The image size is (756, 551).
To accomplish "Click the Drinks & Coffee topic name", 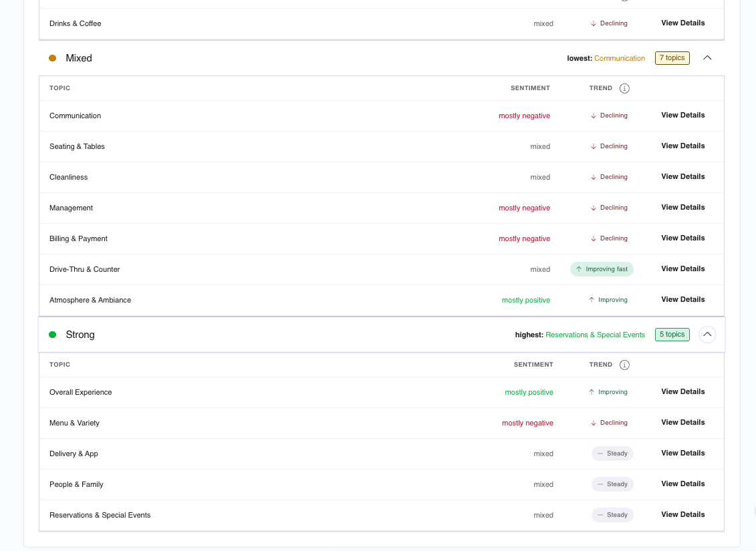I will point(76,23).
